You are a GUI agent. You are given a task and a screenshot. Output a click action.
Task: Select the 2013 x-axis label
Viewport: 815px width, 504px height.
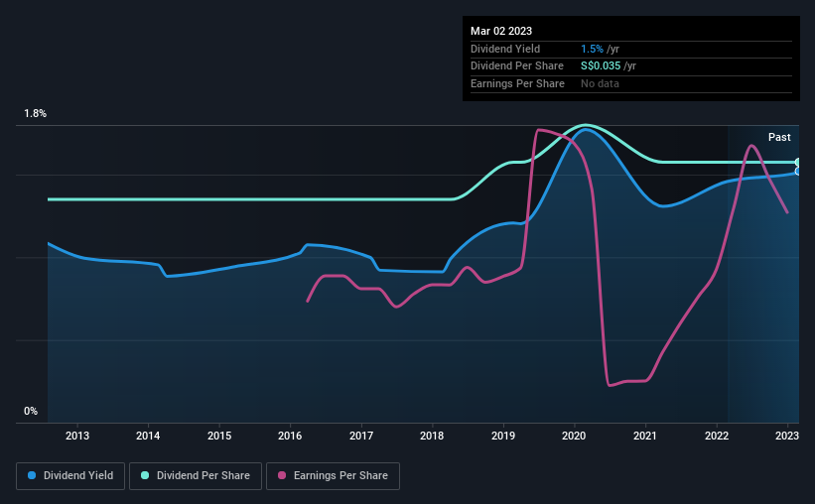[x=76, y=436]
